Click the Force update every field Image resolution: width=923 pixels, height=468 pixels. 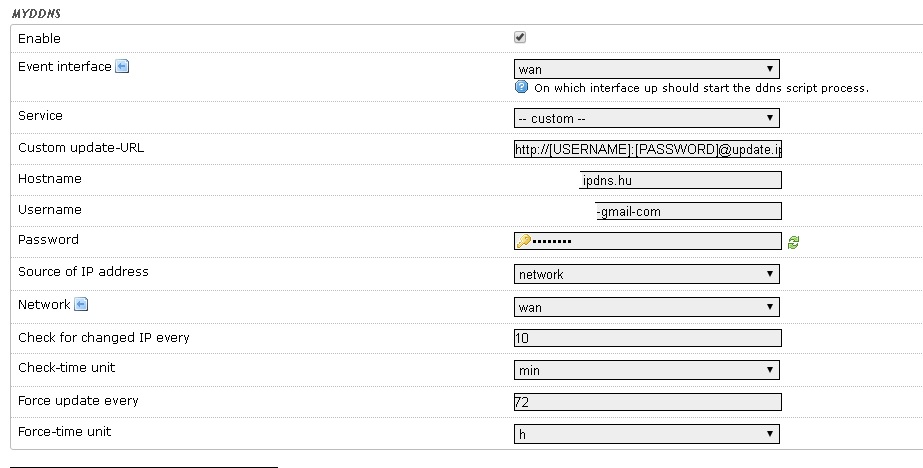coord(647,402)
